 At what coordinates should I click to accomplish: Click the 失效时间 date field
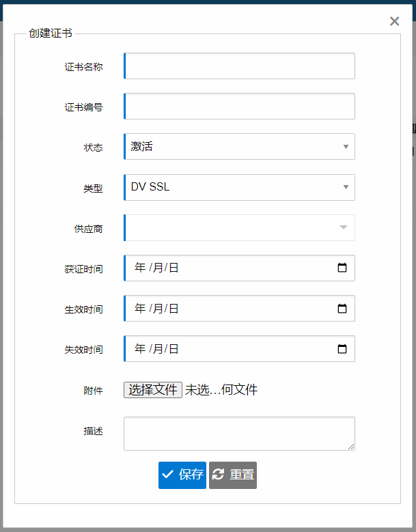coord(239,349)
